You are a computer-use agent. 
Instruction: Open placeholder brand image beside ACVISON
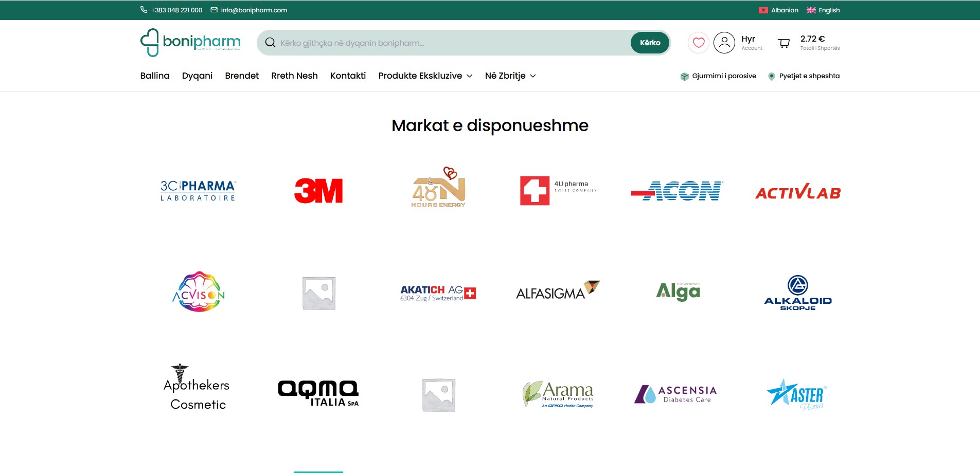click(x=318, y=293)
